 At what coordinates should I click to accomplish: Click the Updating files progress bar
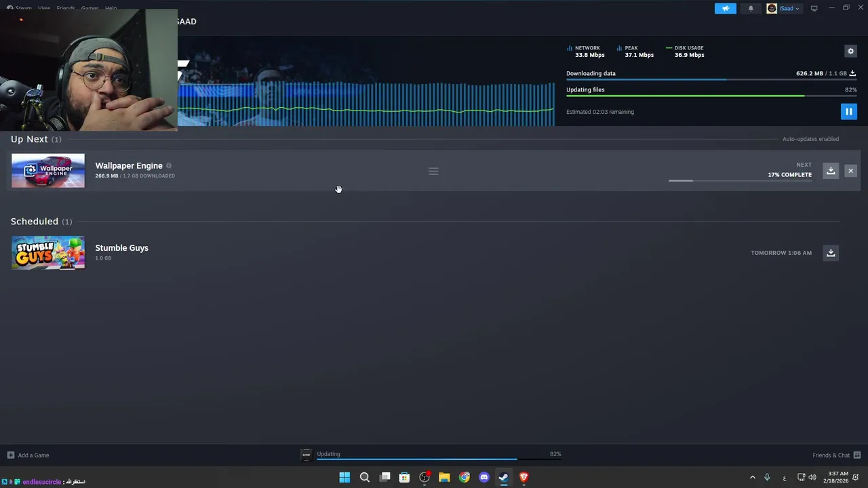pos(711,96)
